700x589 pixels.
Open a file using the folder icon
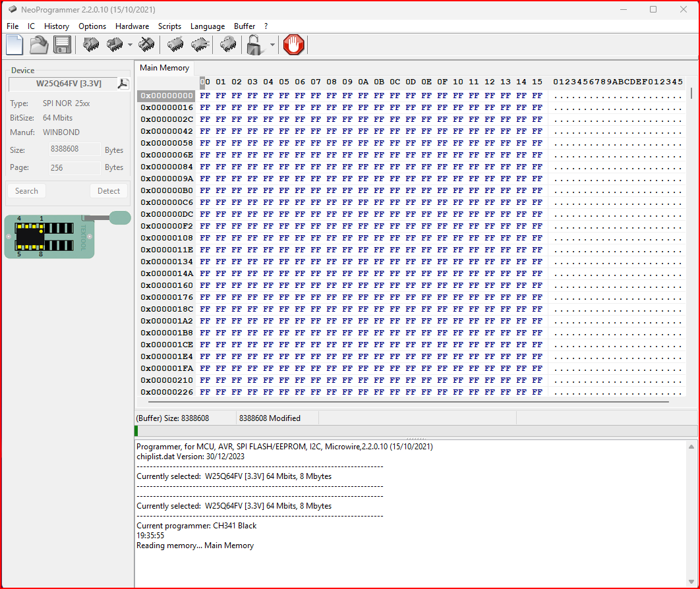pyautogui.click(x=38, y=45)
